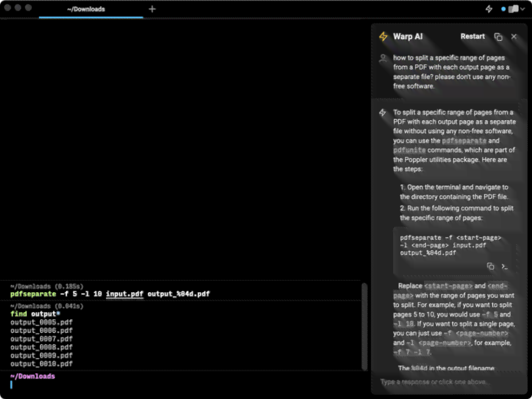Click output_0008.pdf in the results
The height and width of the screenshot is (399, 532).
41,347
